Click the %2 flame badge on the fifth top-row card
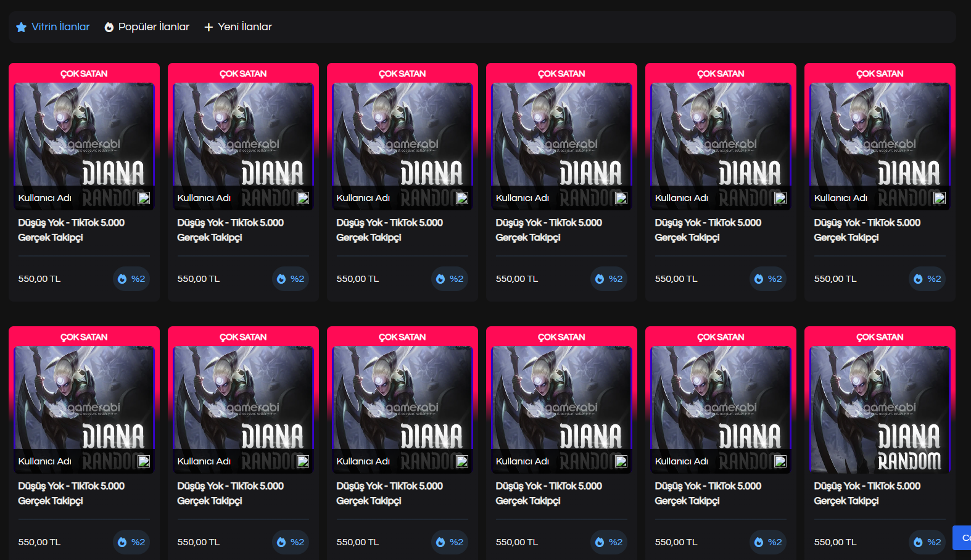971x560 pixels. pyautogui.click(x=768, y=279)
